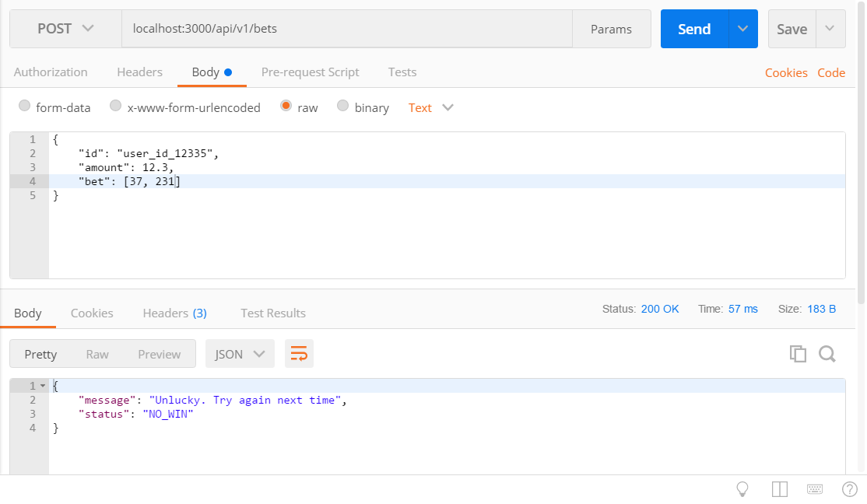The image size is (867, 504).
Task: Click the 200 OK status text
Action: [x=660, y=309]
